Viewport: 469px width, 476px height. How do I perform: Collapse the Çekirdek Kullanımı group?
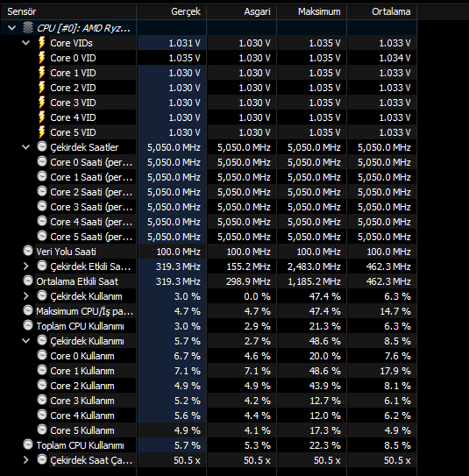coord(26,341)
